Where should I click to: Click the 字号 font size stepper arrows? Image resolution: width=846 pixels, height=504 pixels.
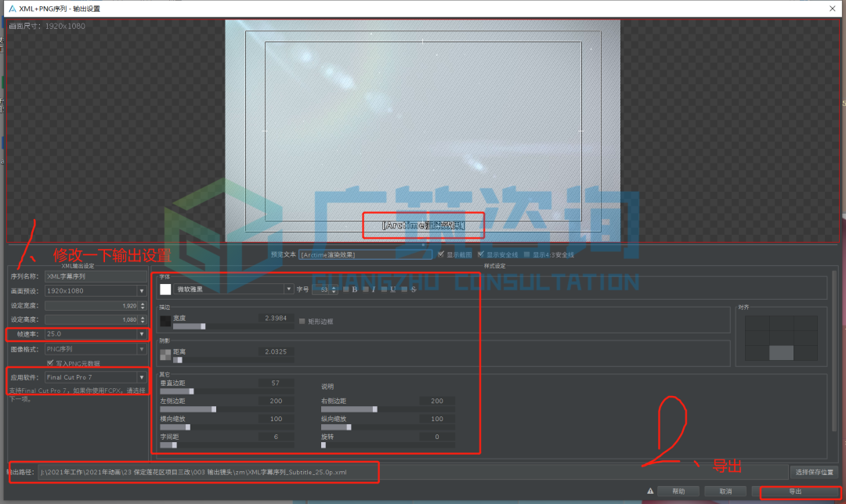tap(334, 290)
